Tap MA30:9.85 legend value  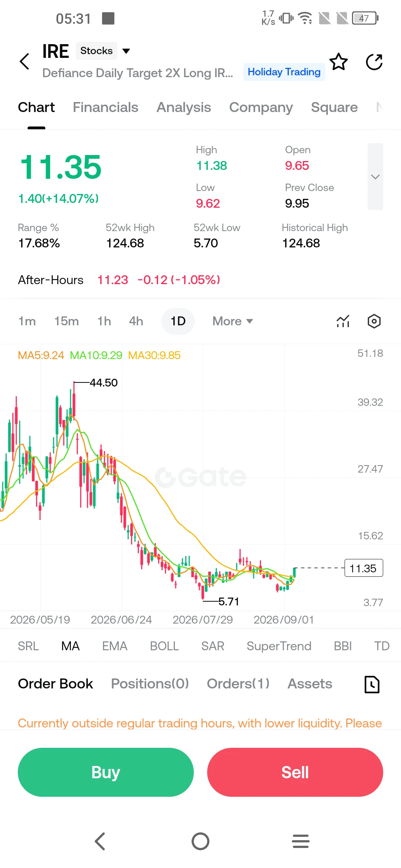coord(154,355)
